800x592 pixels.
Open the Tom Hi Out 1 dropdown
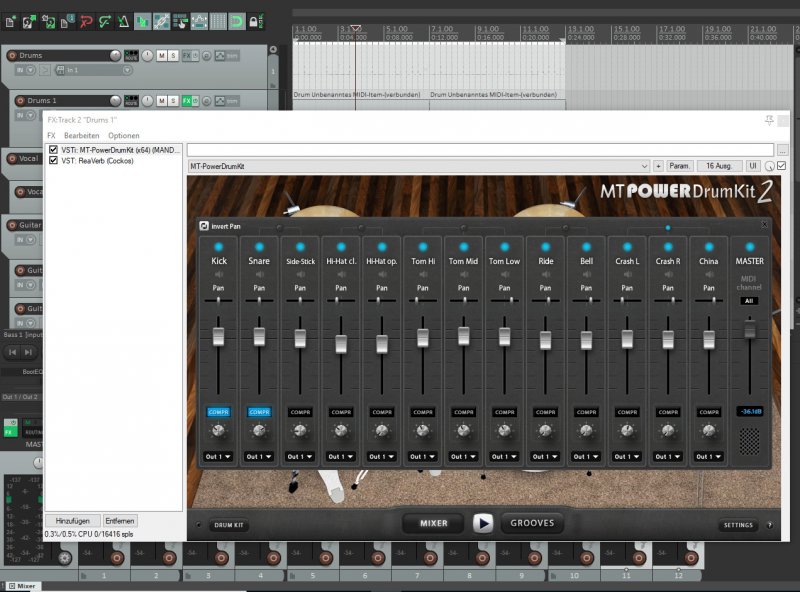click(x=422, y=457)
